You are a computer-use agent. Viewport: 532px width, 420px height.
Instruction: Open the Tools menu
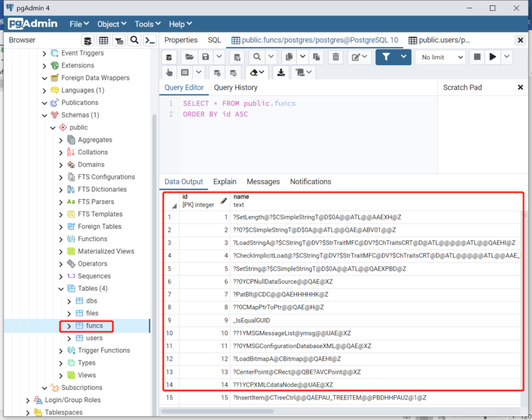coord(148,24)
